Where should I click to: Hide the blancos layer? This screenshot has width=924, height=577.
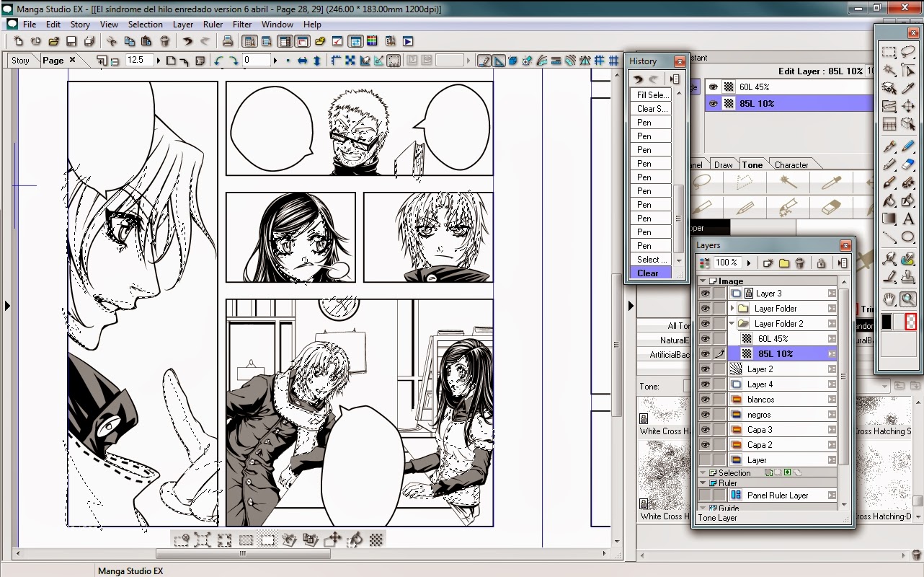tap(705, 400)
